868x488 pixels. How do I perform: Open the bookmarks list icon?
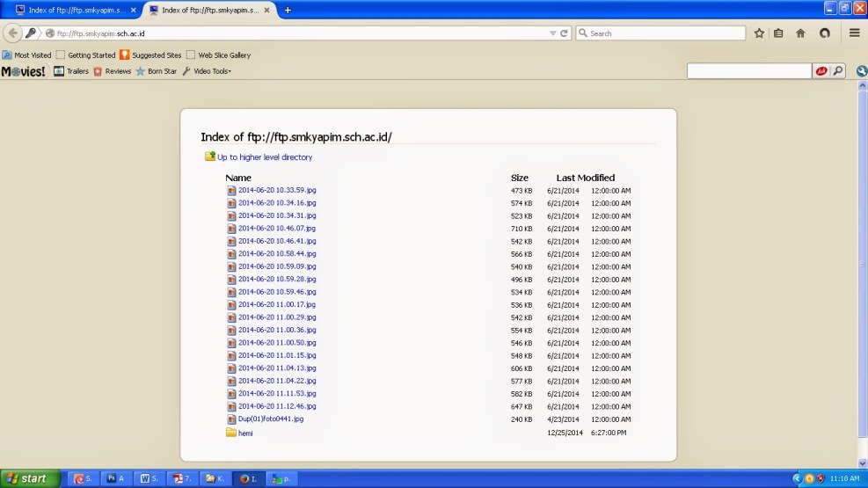pos(778,33)
